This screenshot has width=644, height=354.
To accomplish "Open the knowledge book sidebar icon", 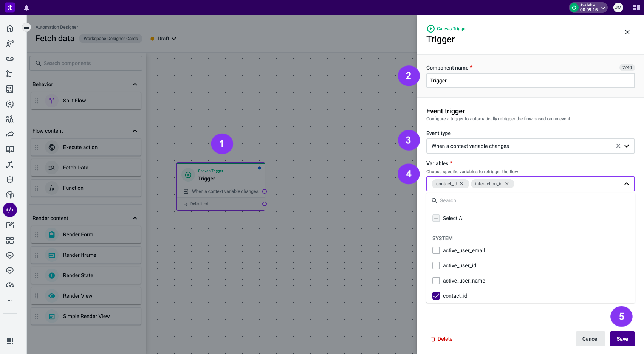I will (10, 149).
